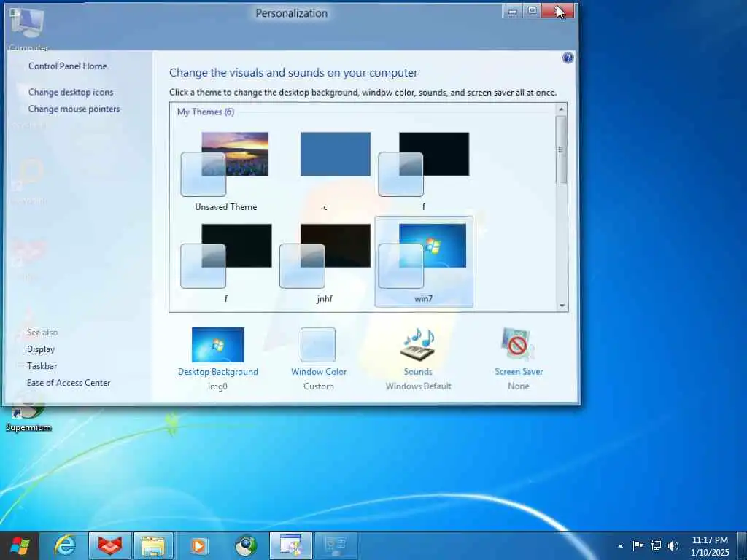The height and width of the screenshot is (560, 747).
Task: Open Screen Saver settings icon
Action: 519,344
